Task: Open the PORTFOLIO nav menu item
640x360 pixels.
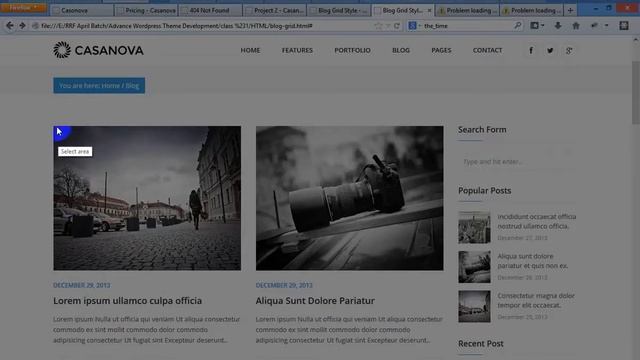Action: 353,50
